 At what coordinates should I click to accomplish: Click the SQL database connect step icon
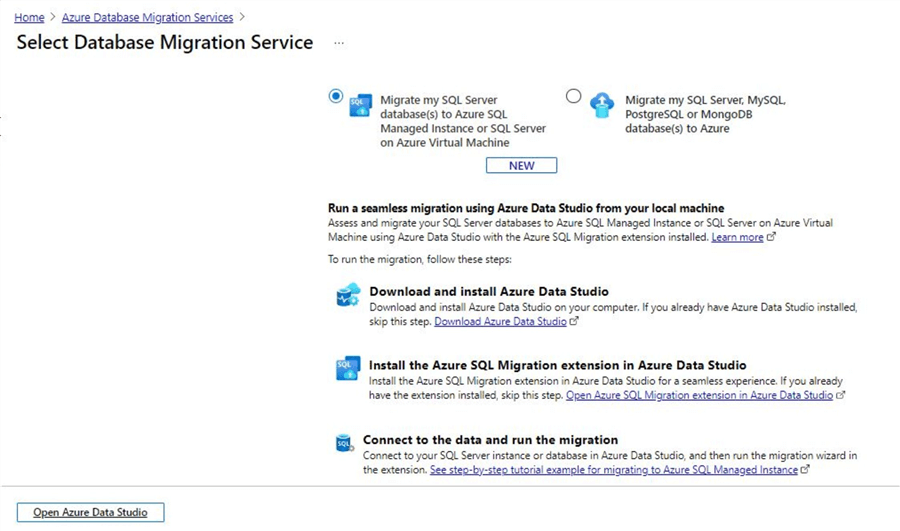click(x=344, y=443)
